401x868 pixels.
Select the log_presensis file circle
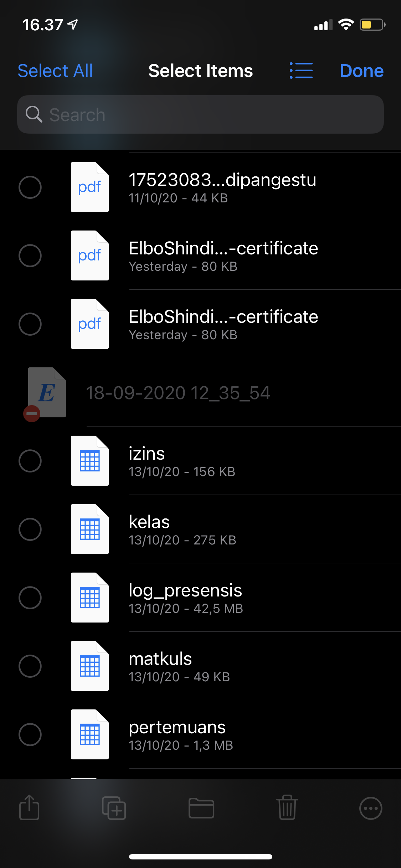pos(30,598)
